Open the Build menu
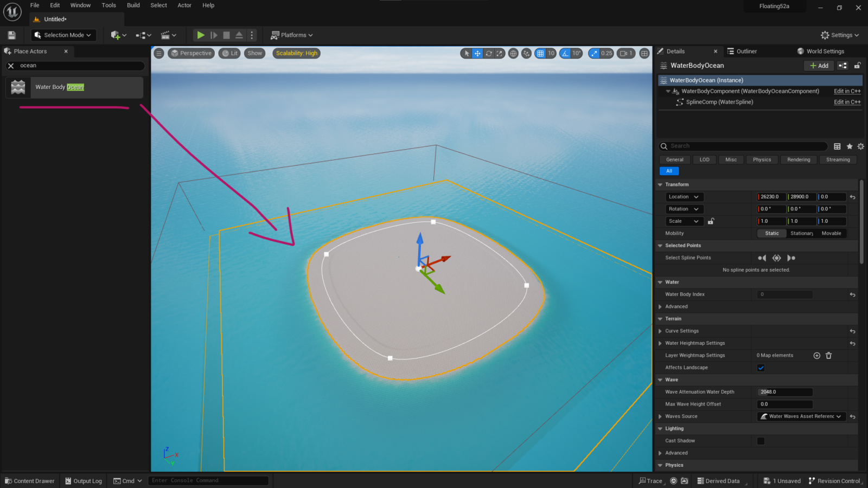868x488 pixels. coord(133,5)
